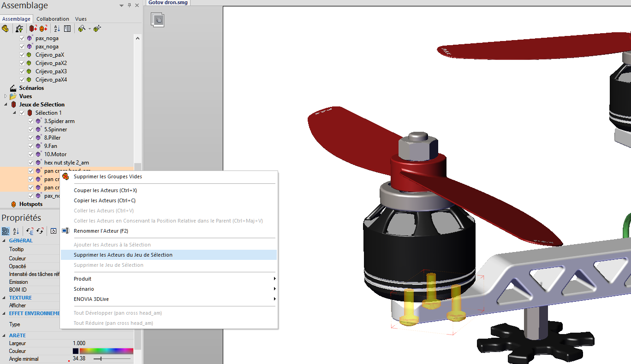Click the create hotspot icon in toolbar

point(43,29)
